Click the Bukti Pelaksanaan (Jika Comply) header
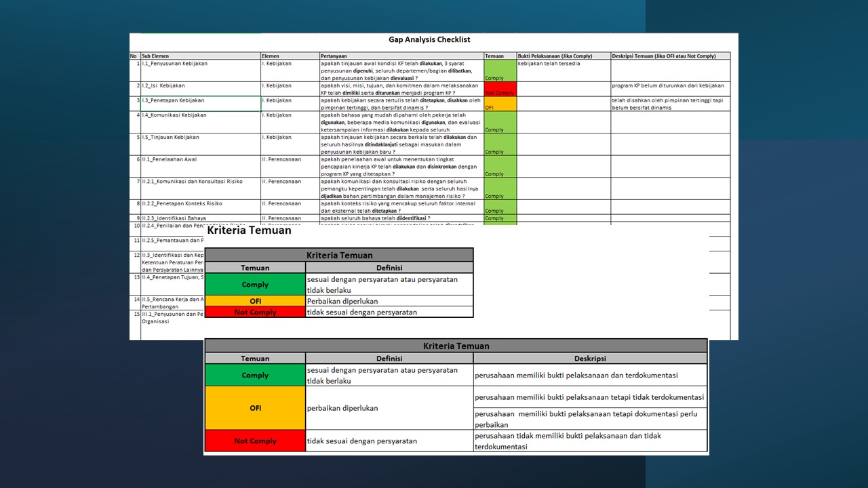 (563, 56)
